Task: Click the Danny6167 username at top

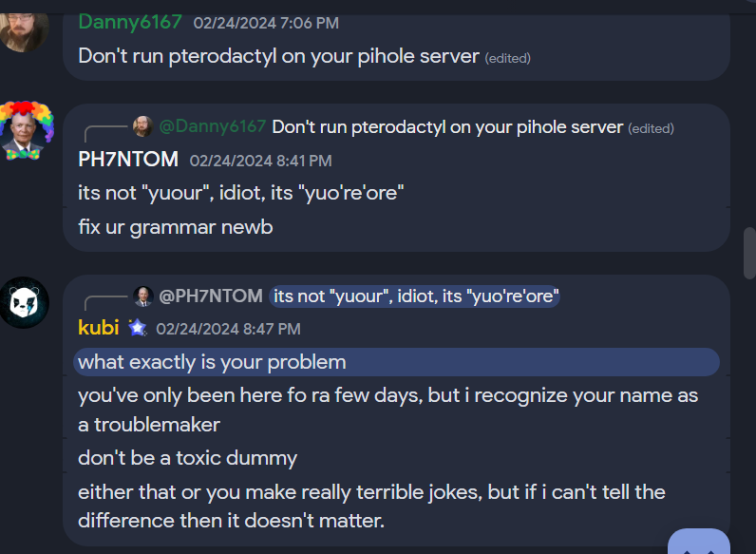Action: 130,22
